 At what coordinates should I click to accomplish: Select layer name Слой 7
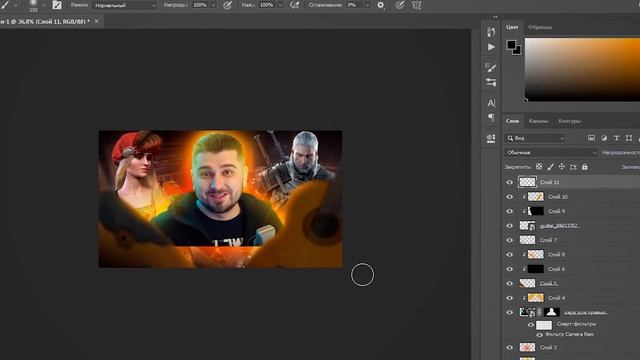click(x=548, y=240)
